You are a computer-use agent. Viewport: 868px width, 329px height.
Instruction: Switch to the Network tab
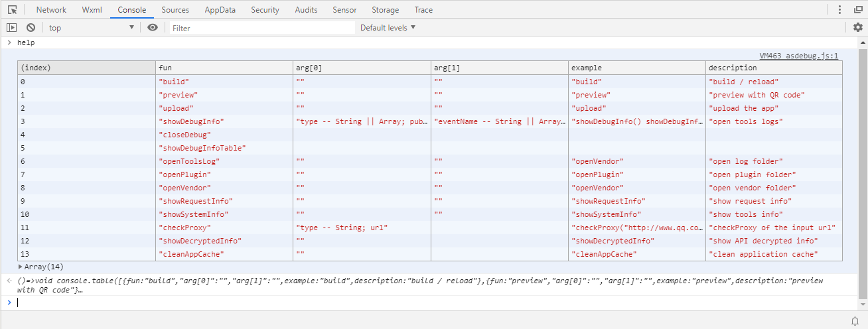51,10
